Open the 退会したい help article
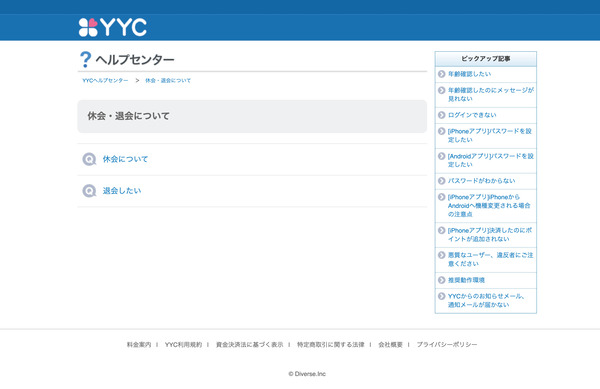Viewport: 600px width, 389px height. click(122, 190)
